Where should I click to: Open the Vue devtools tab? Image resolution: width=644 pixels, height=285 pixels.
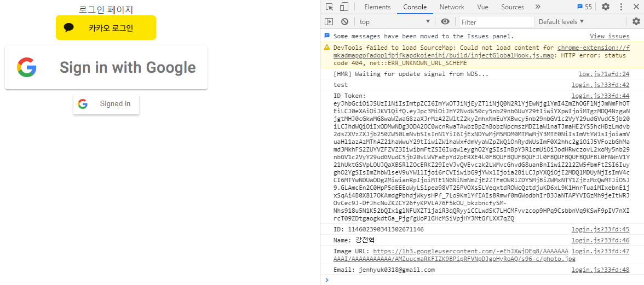point(482,7)
